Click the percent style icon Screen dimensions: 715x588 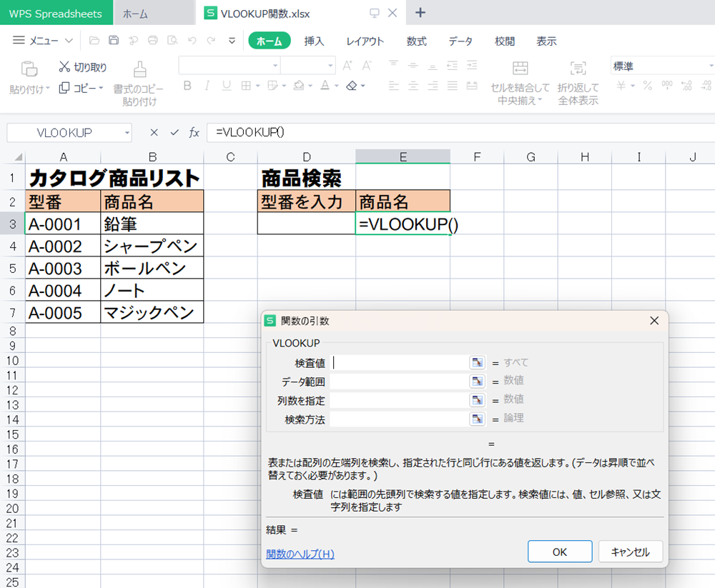pos(648,86)
